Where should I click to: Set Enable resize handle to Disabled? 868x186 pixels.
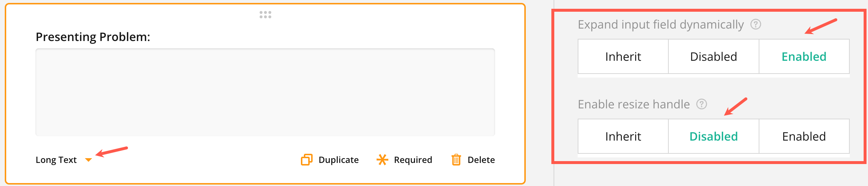pyautogui.click(x=713, y=137)
